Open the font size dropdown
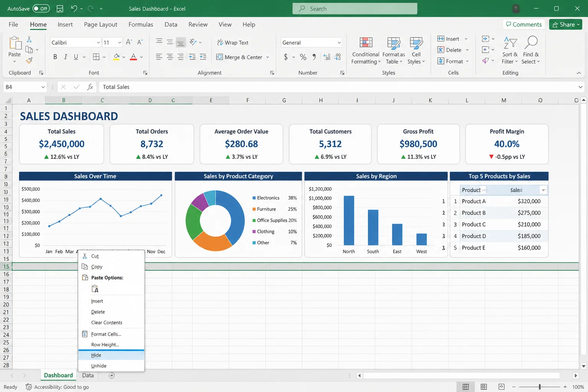 tap(119, 42)
